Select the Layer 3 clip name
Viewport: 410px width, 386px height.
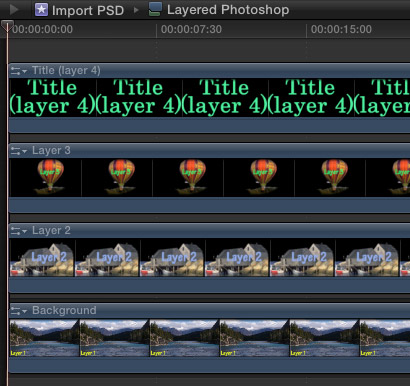[x=51, y=151]
